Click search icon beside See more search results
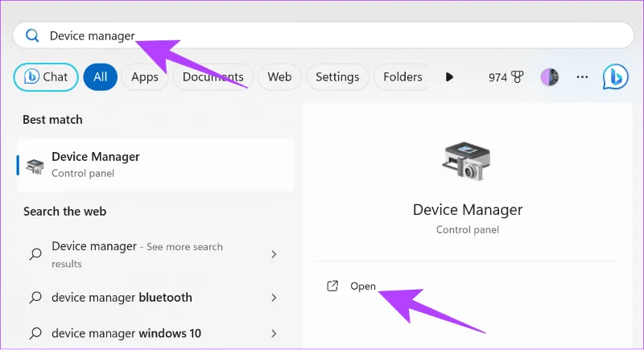 coord(35,254)
